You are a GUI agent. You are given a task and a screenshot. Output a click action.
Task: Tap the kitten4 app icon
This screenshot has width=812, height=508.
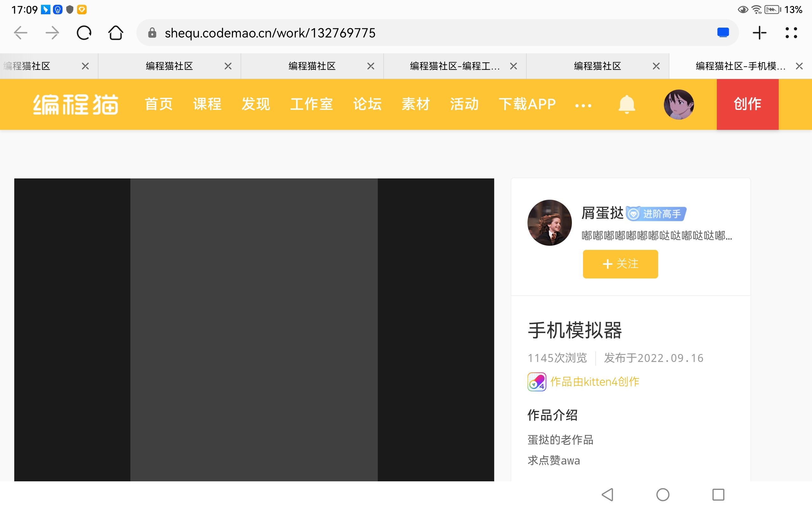pos(537,382)
